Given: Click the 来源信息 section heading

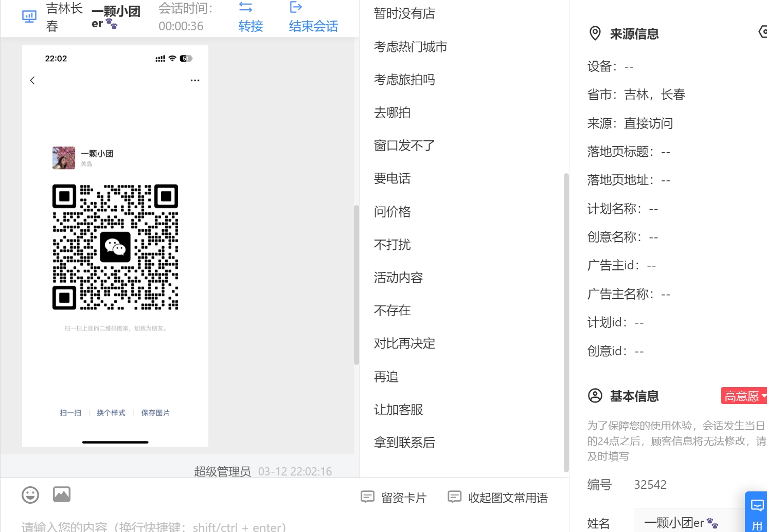Looking at the screenshot, I should point(634,34).
